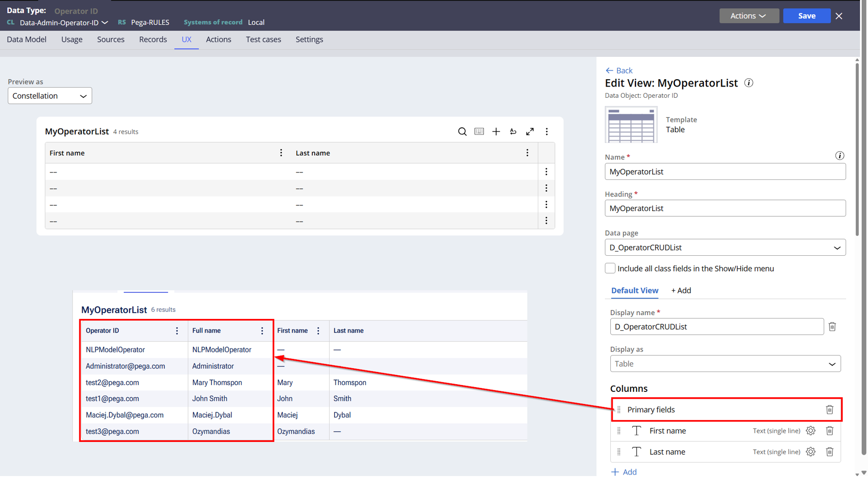
Task: Expand the table to full screen
Action: pyautogui.click(x=530, y=131)
